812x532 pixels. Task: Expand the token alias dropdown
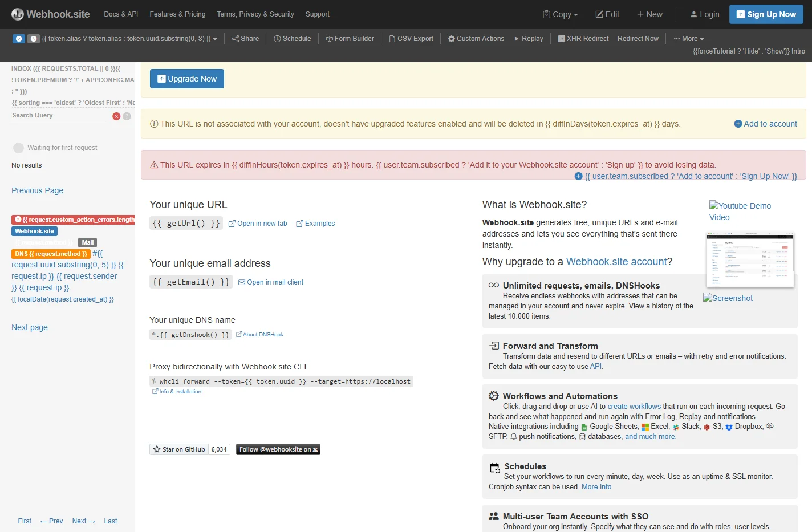129,39
